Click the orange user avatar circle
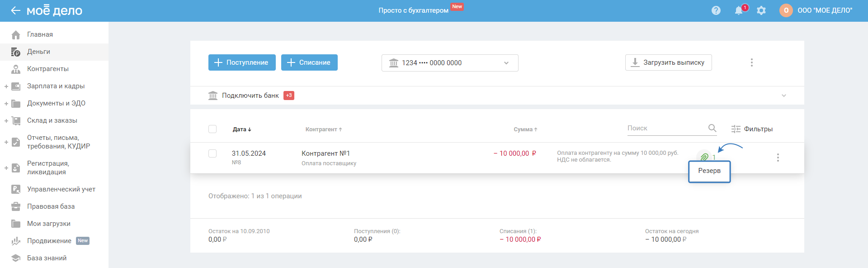The image size is (868, 268). tap(786, 10)
